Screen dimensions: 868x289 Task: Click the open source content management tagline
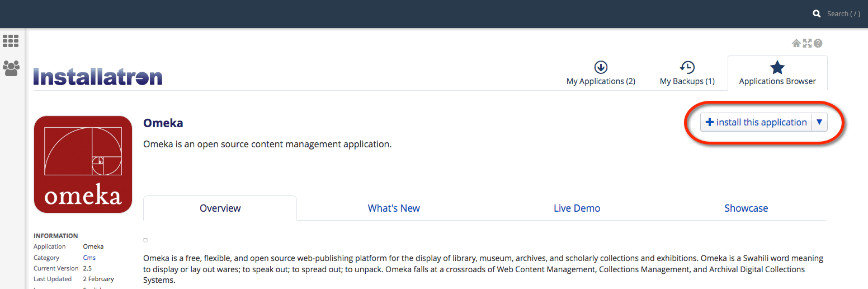(267, 144)
